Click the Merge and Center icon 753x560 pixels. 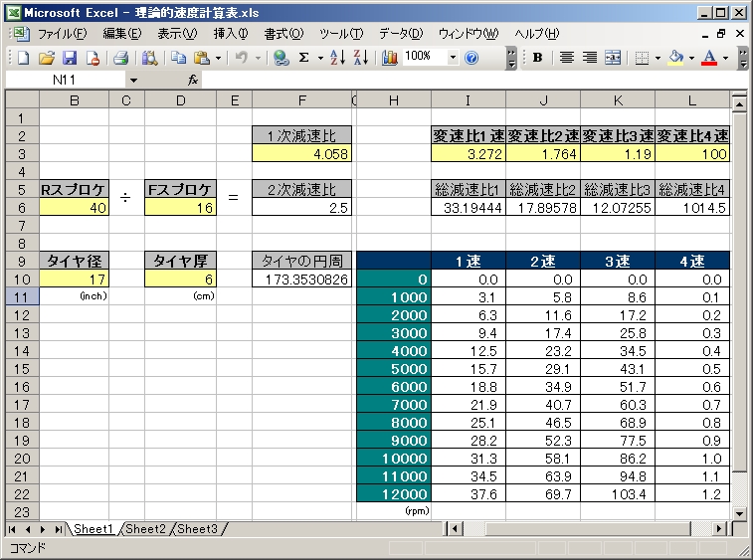[x=613, y=58]
